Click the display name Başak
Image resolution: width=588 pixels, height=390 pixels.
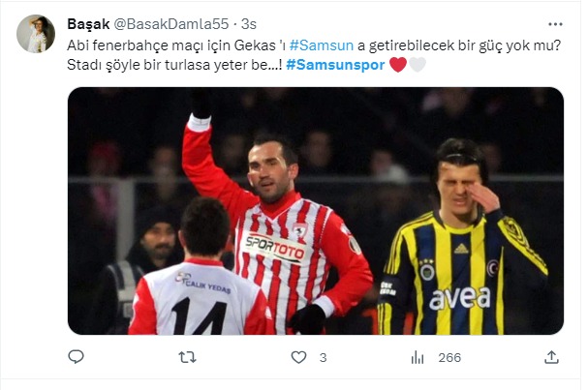click(88, 24)
